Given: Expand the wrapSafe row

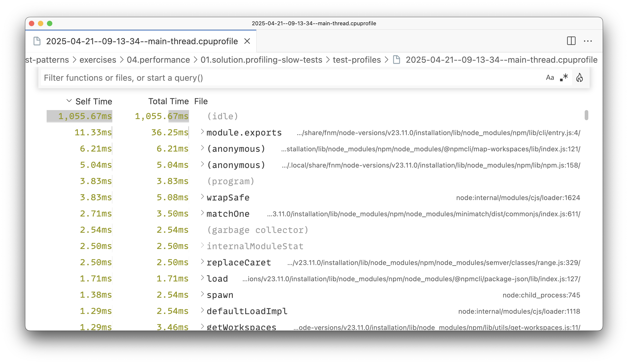Looking at the screenshot, I should (x=202, y=197).
